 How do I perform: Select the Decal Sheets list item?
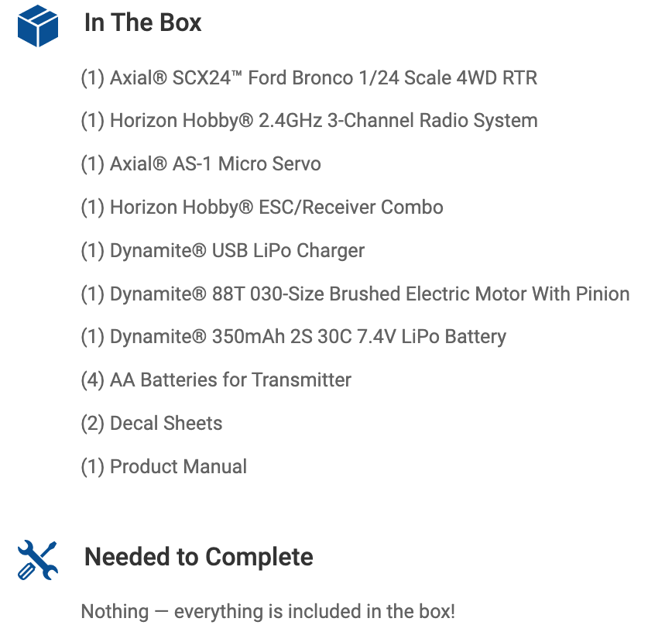click(x=166, y=424)
